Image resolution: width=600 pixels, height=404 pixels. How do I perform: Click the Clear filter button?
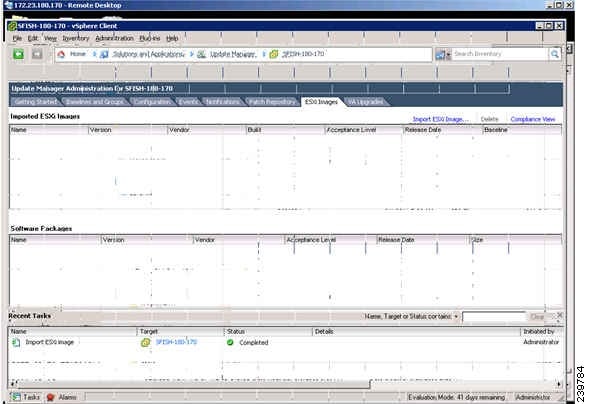[537, 317]
